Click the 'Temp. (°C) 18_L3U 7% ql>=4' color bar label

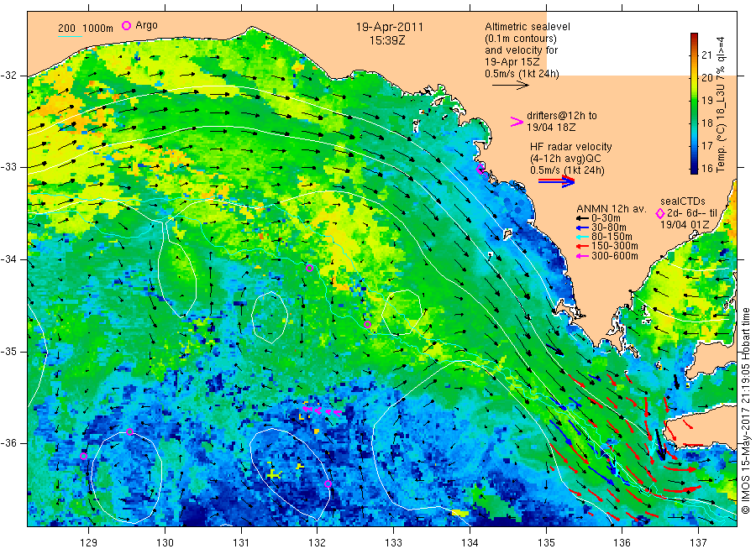(x=721, y=105)
